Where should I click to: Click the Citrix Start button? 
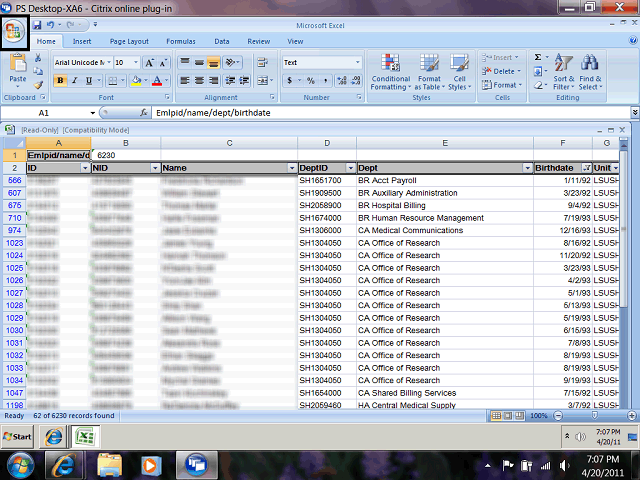[17, 437]
